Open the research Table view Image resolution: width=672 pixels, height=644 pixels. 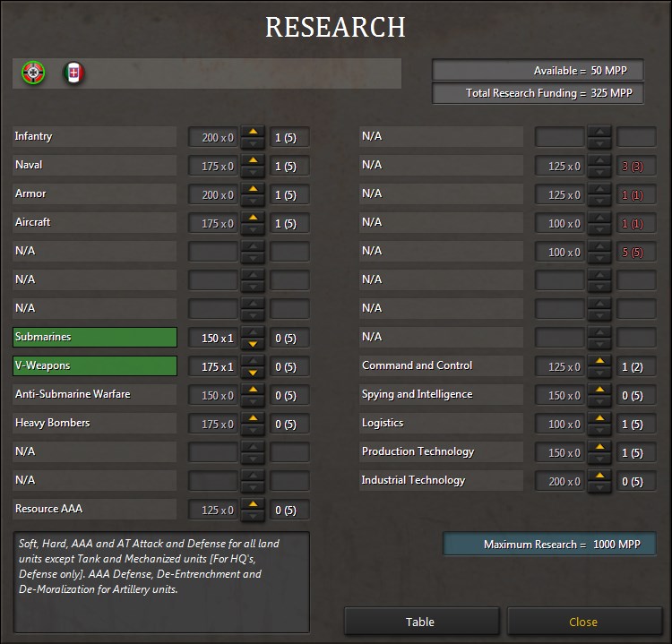pyautogui.click(x=422, y=622)
